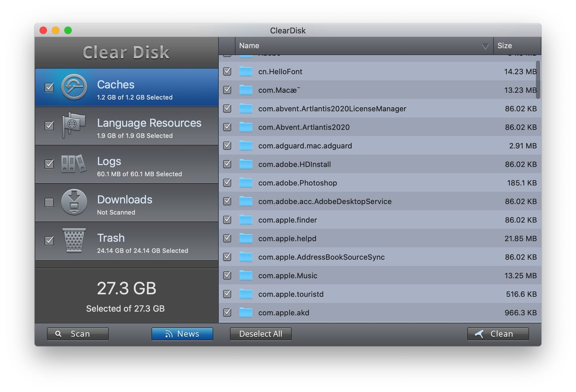
Task: Start a new Scan
Action: point(78,334)
